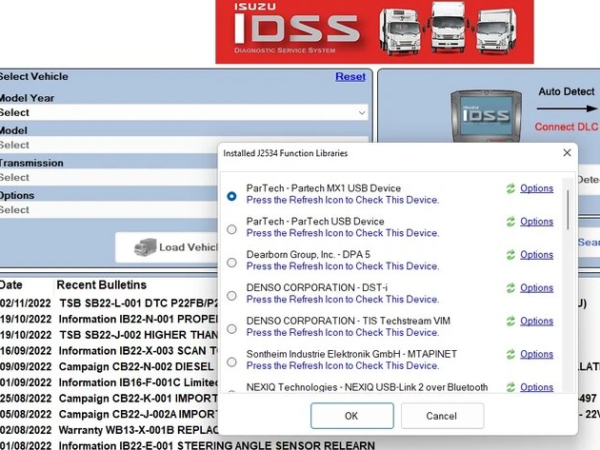Image resolution: width=600 pixels, height=450 pixels.
Task: Open bulletin Information IB22-X-003 SCAN
Action: point(139,351)
